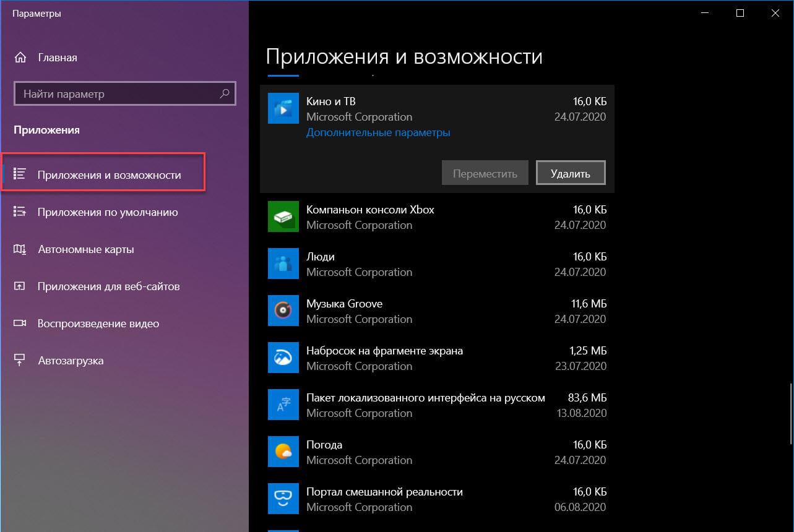
Task: Click the disabled Переместить button
Action: (x=485, y=173)
